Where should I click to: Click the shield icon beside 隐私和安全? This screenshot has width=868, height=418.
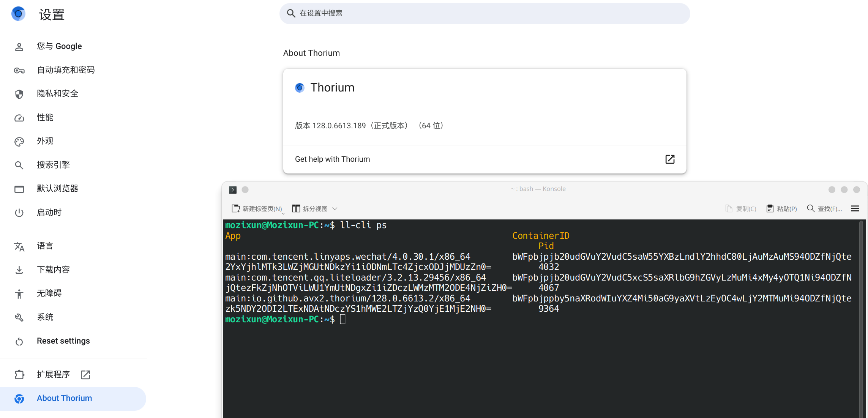(x=19, y=94)
